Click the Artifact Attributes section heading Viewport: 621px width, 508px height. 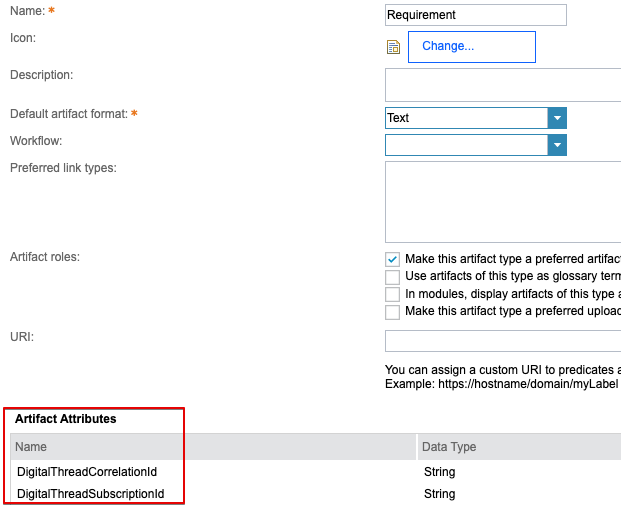(65, 419)
